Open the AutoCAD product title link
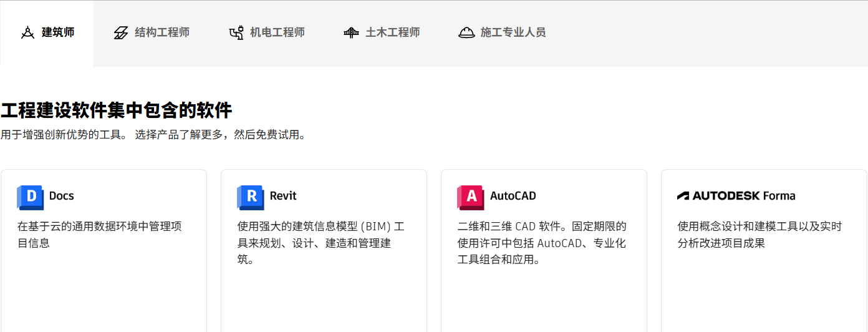This screenshot has height=332, width=868. [513, 196]
